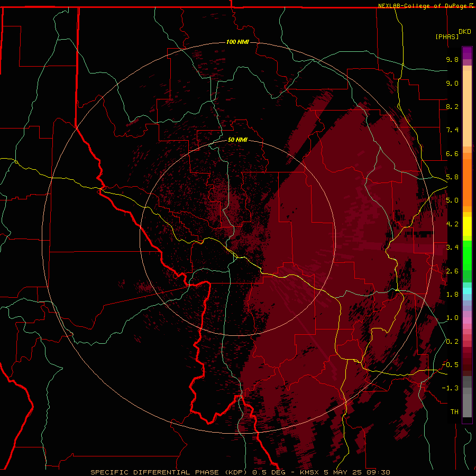Click the 4.2 scale value

[452, 224]
